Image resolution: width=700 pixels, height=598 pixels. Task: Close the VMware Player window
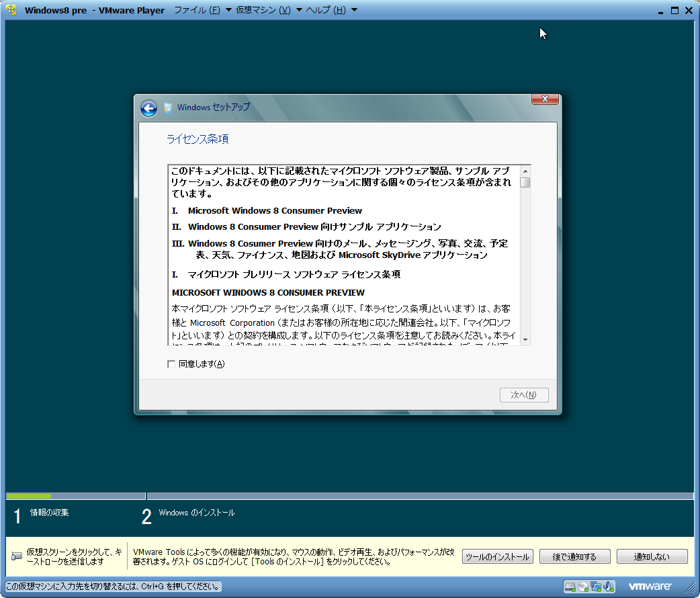(689, 10)
